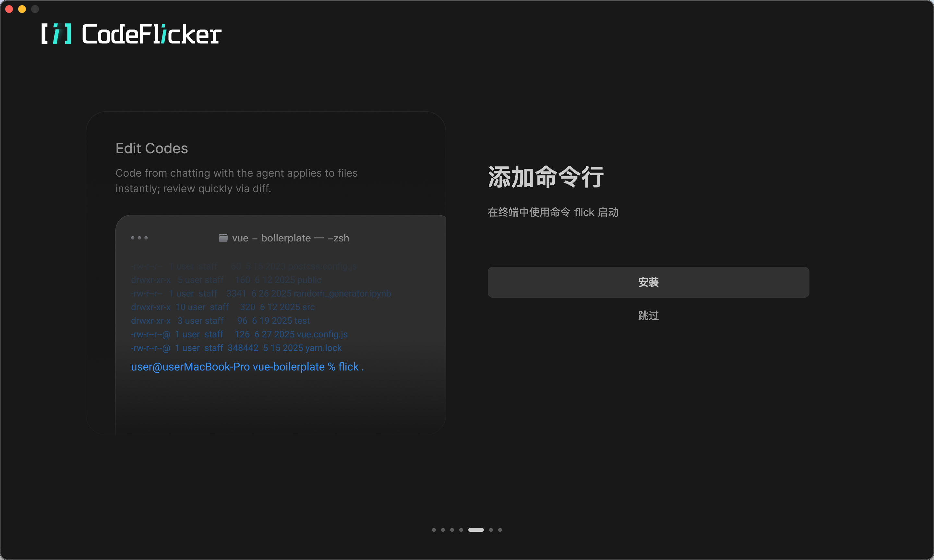Open the fourth onboarding step dot
The image size is (934, 560).
point(461,530)
